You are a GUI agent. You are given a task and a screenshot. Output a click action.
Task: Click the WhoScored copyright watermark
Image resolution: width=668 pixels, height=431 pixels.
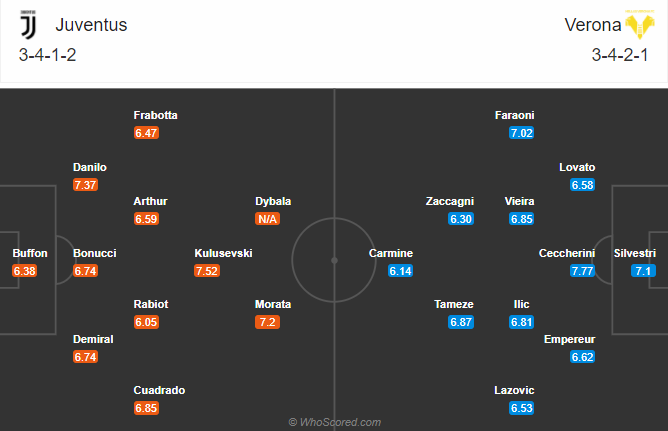tap(334, 422)
